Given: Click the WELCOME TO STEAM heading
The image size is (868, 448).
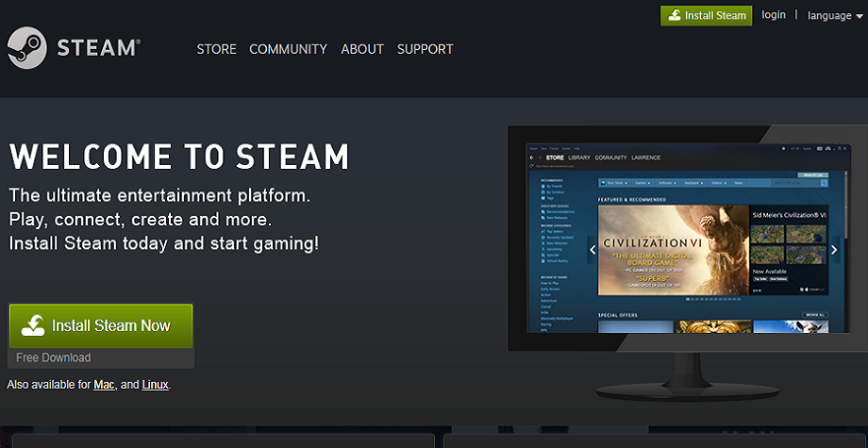Looking at the screenshot, I should pyautogui.click(x=179, y=157).
